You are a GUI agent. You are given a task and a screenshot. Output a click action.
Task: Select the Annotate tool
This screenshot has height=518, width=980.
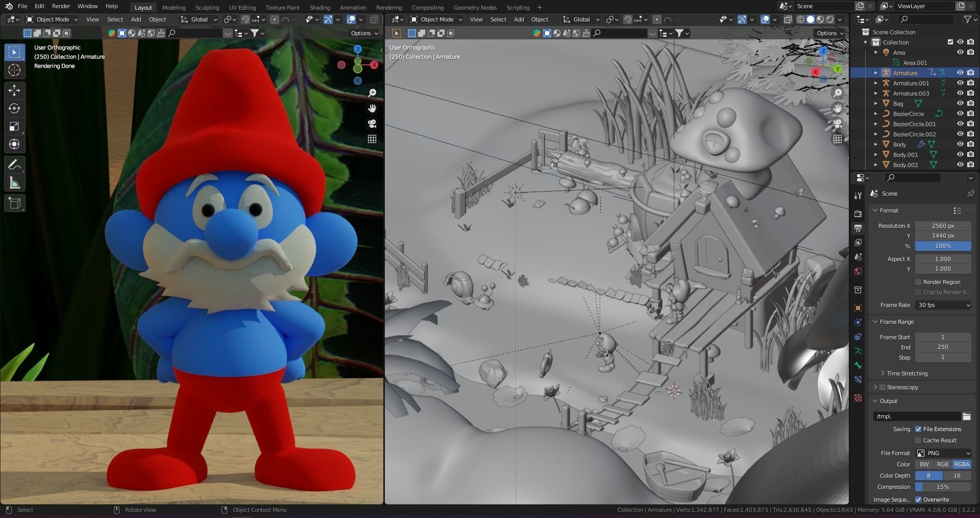pyautogui.click(x=14, y=164)
